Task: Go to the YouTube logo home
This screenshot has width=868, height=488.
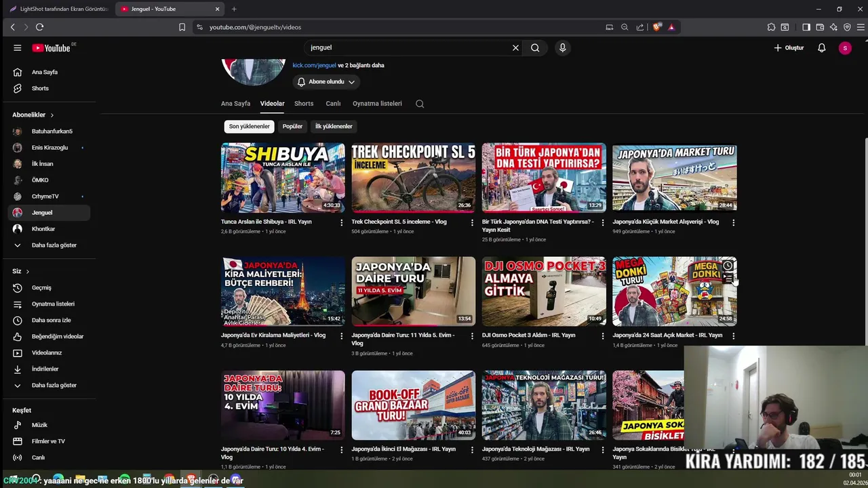Action: [51, 47]
